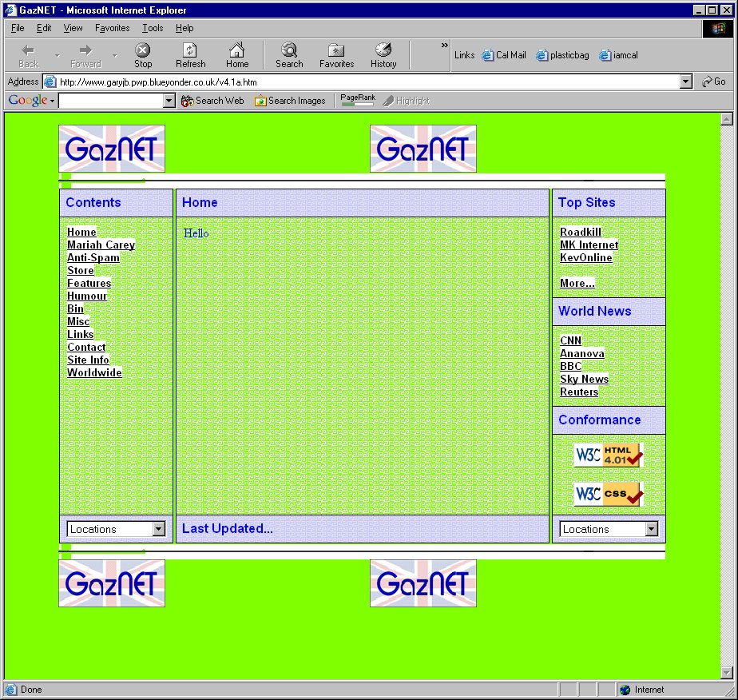Open the Tools menu

tap(153, 28)
